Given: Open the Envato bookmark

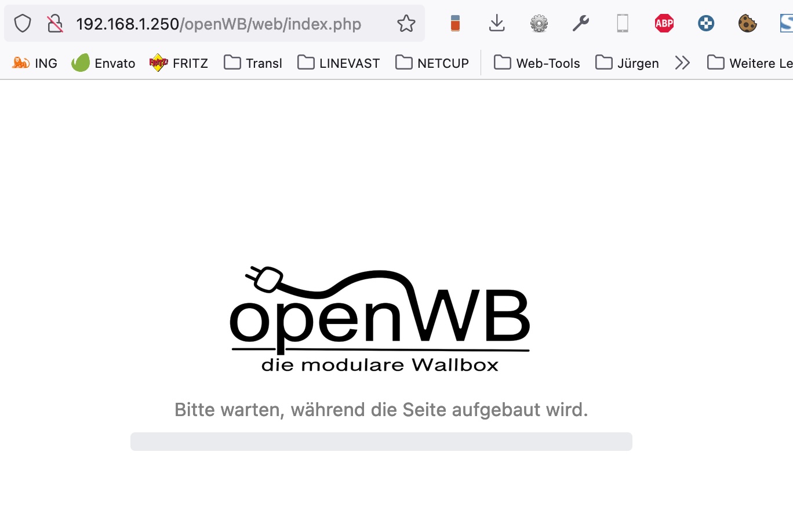Looking at the screenshot, I should [103, 63].
